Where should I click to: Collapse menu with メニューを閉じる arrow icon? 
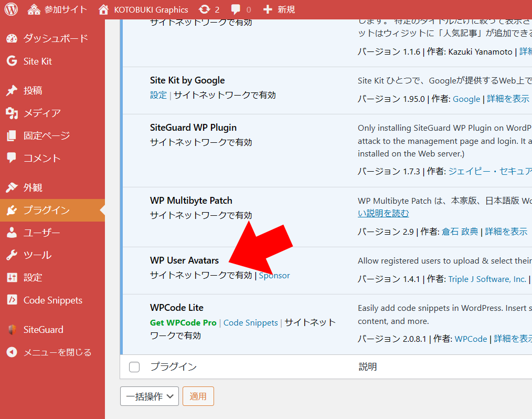coord(12,352)
